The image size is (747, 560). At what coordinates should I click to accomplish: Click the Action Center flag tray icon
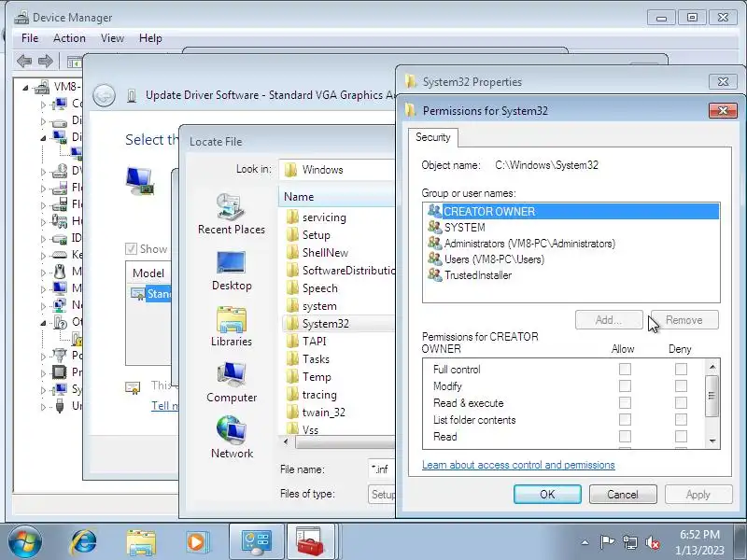[607, 542]
